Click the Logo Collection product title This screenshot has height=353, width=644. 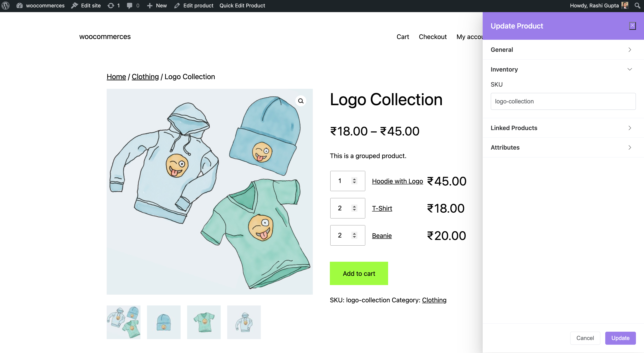(386, 100)
